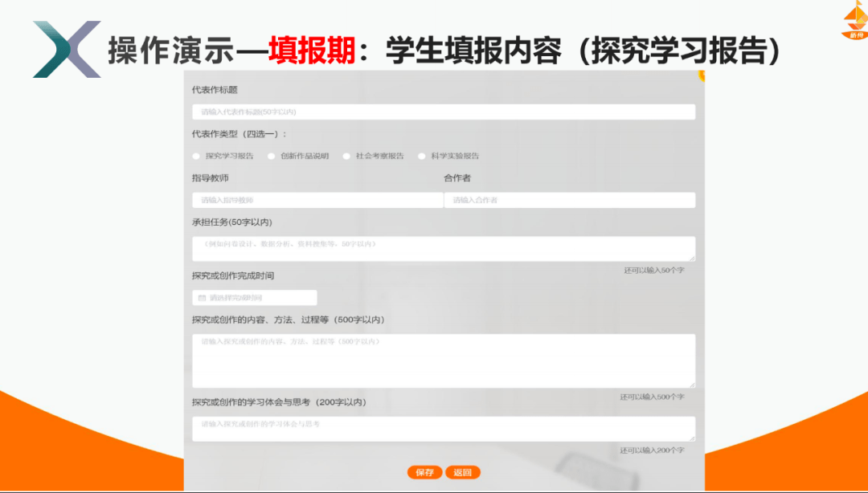Select the 社会考察报告 radio button
Screen dimensions: 868x493
pos(346,156)
